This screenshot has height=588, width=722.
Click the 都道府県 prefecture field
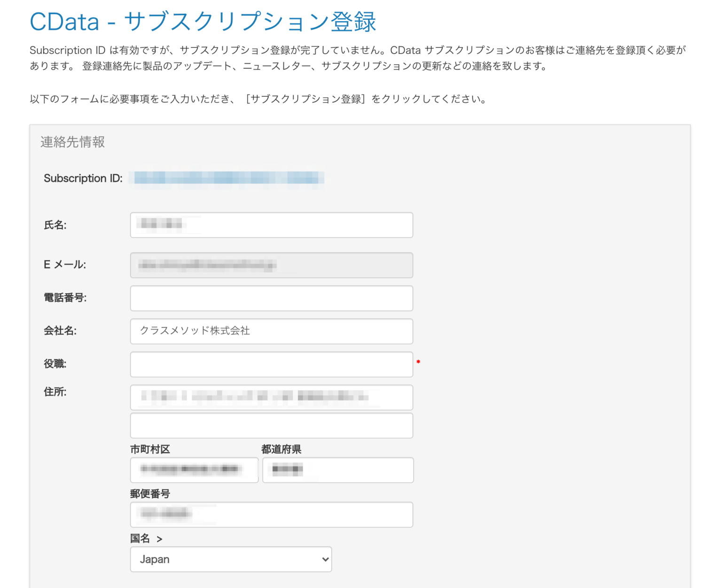(337, 470)
